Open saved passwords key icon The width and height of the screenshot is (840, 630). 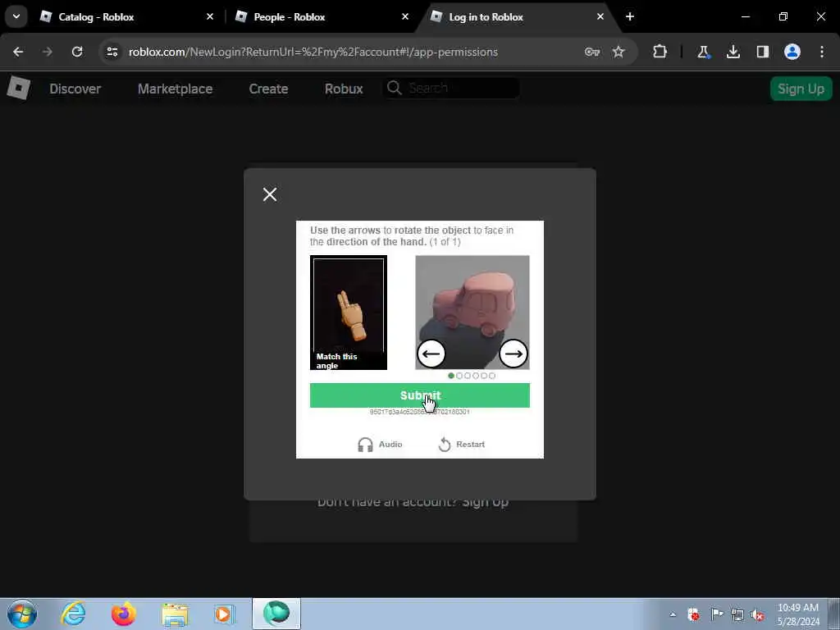point(592,52)
